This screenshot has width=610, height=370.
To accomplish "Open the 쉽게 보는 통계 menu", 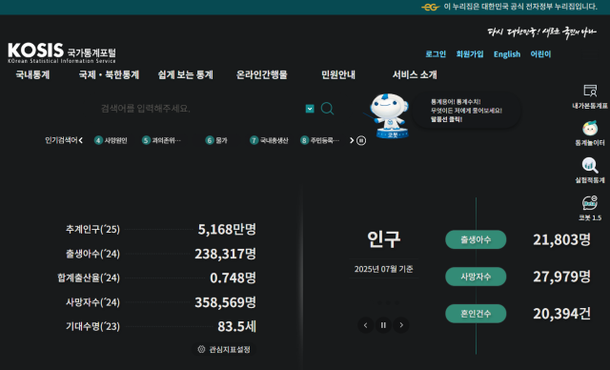I will click(186, 75).
